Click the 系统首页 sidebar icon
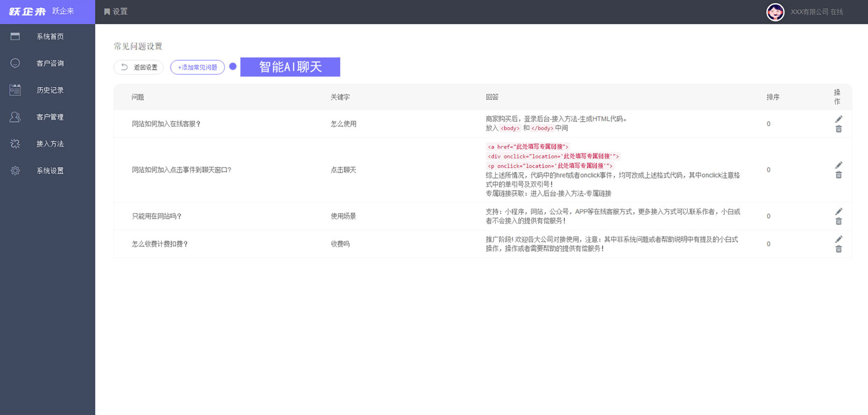868x415 pixels. coord(15,36)
